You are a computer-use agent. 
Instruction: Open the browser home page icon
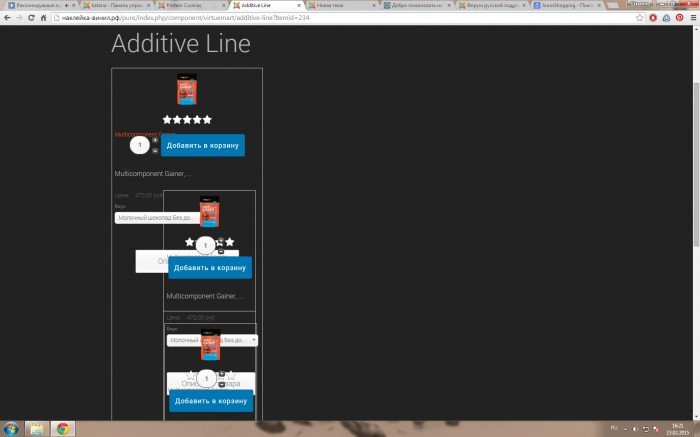[x=43, y=18]
